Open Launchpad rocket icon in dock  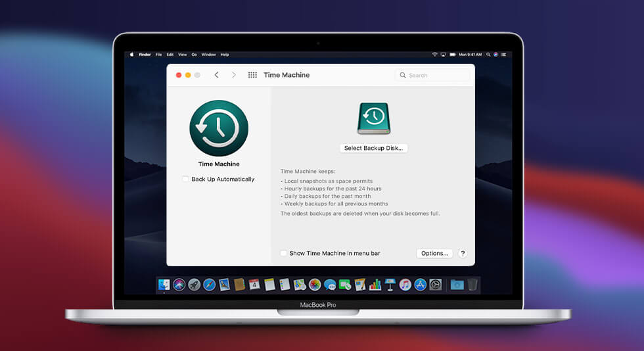click(x=195, y=285)
